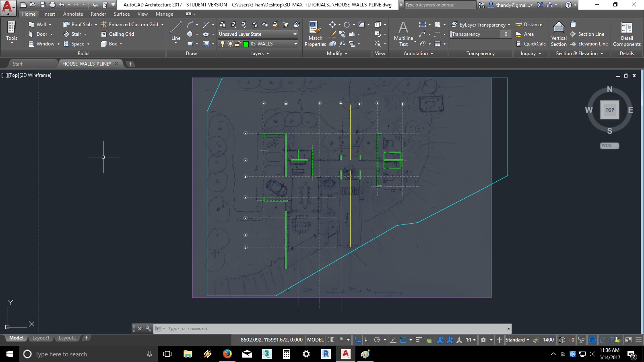
Task: Click the TOP face of the ViewCube
Action: click(609, 110)
